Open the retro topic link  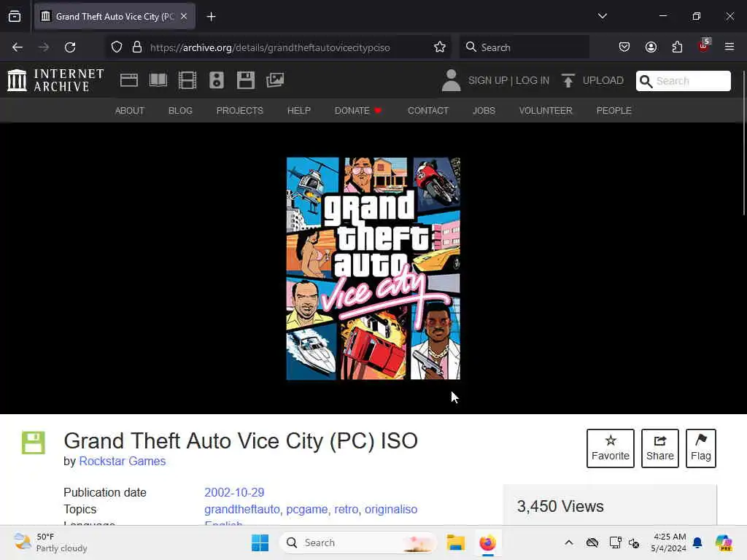347,509
